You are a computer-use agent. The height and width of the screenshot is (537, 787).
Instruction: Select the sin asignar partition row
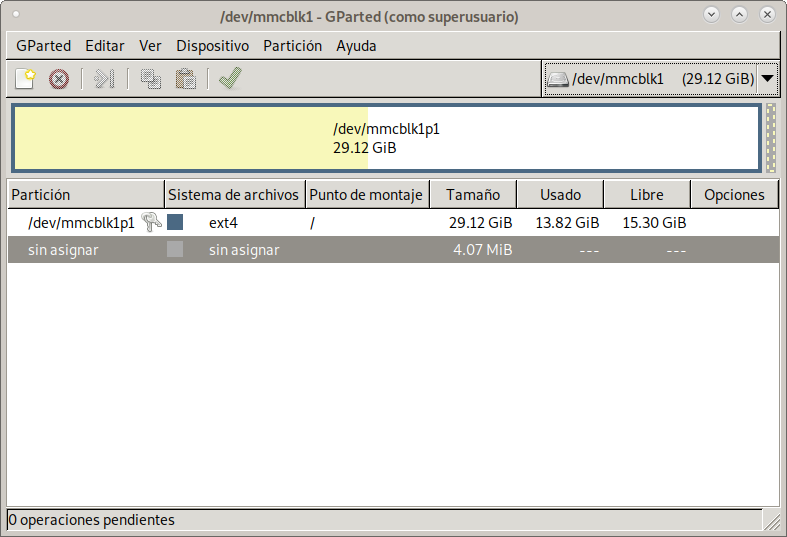[393, 249]
